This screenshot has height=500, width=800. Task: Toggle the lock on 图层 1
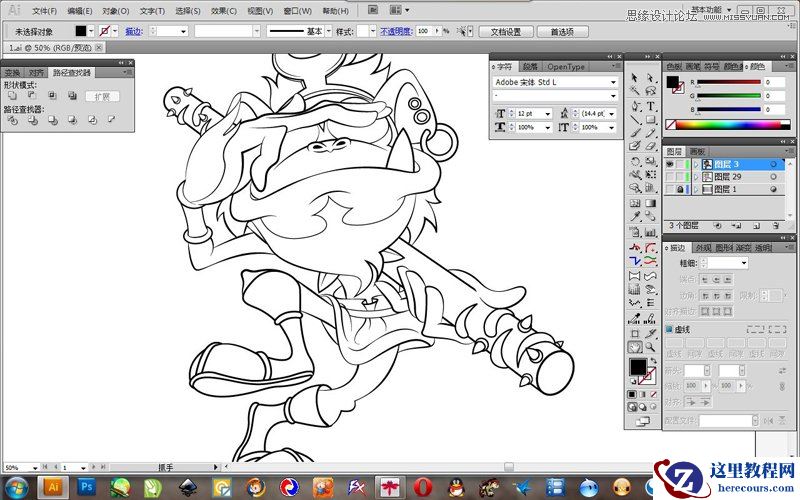coord(681,188)
